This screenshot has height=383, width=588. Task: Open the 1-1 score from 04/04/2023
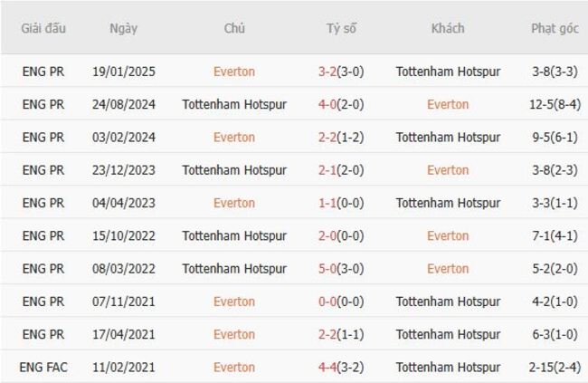coord(329,203)
